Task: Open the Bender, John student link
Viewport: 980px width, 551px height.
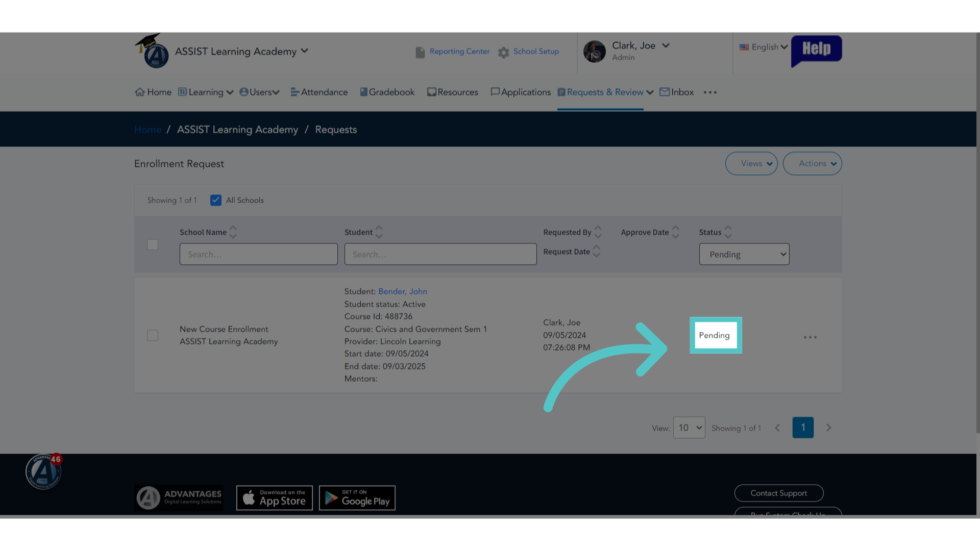Action: click(x=403, y=291)
